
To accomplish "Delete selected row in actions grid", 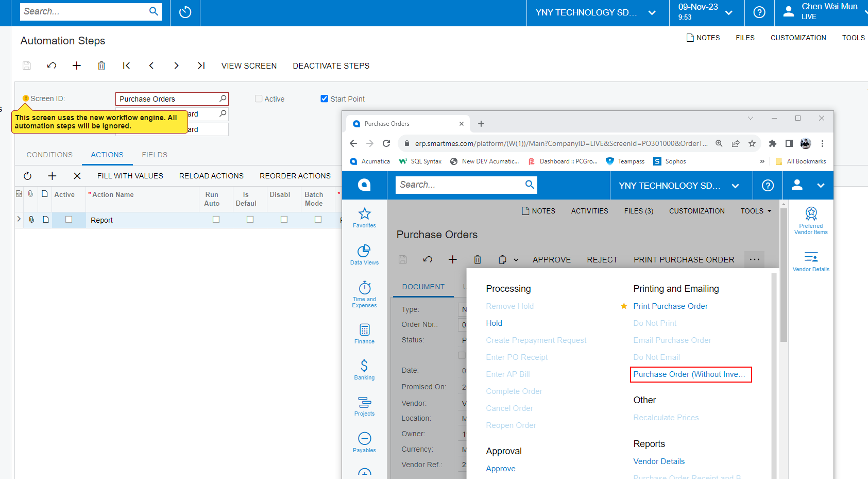I will (x=77, y=176).
